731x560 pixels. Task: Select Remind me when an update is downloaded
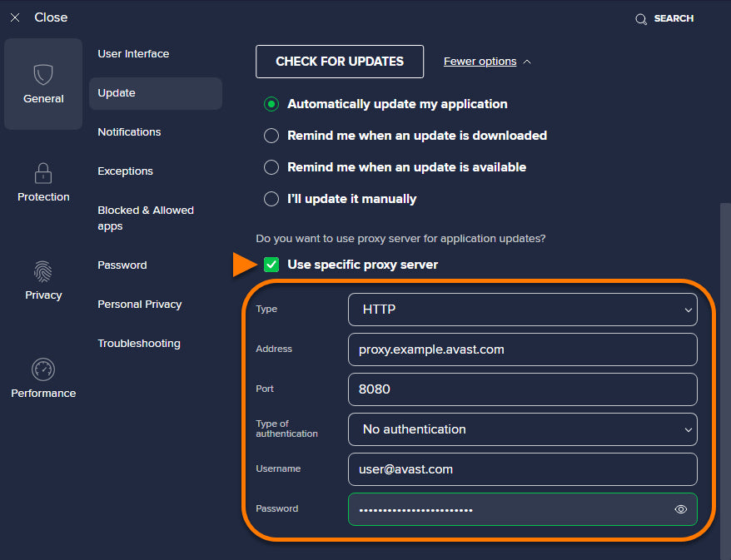271,136
